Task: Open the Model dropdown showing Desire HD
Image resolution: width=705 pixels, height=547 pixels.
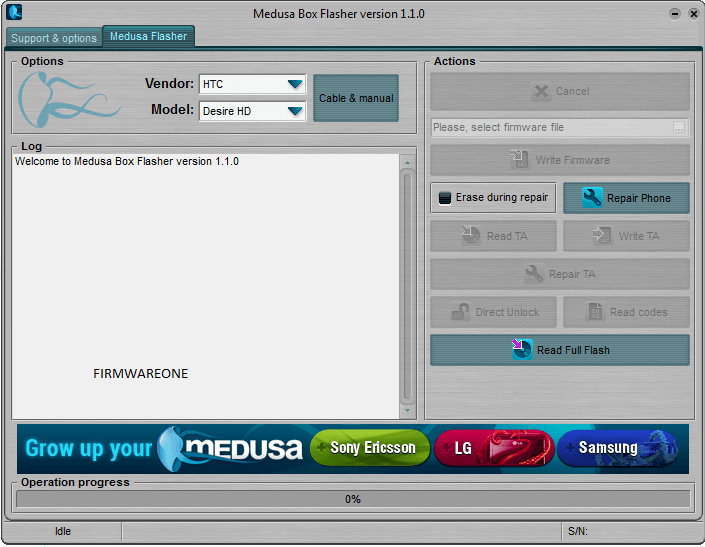Action: (x=252, y=111)
